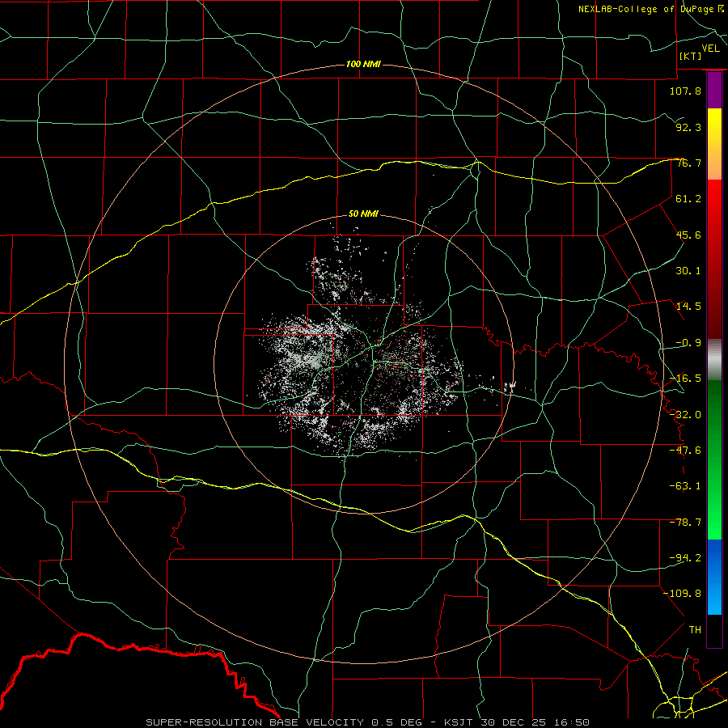Click the 76.7 velocity scale value

pos(688,163)
